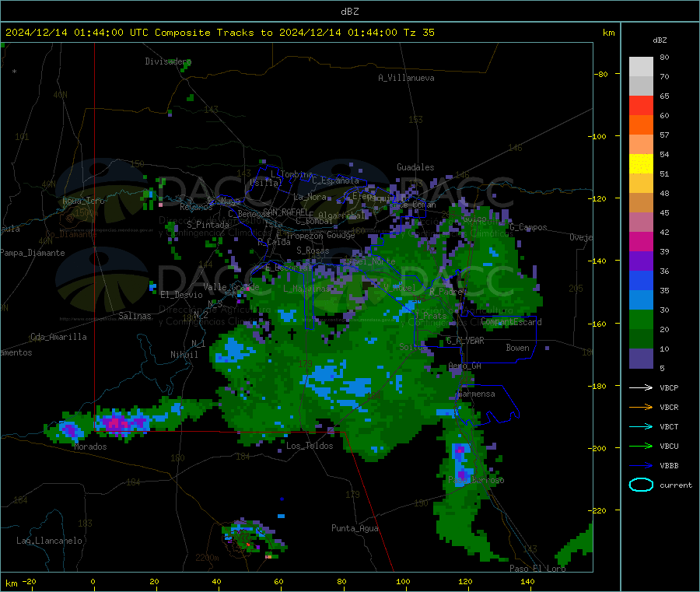
Task: Click the orange VBCR arrow in legend
Action: tap(641, 407)
